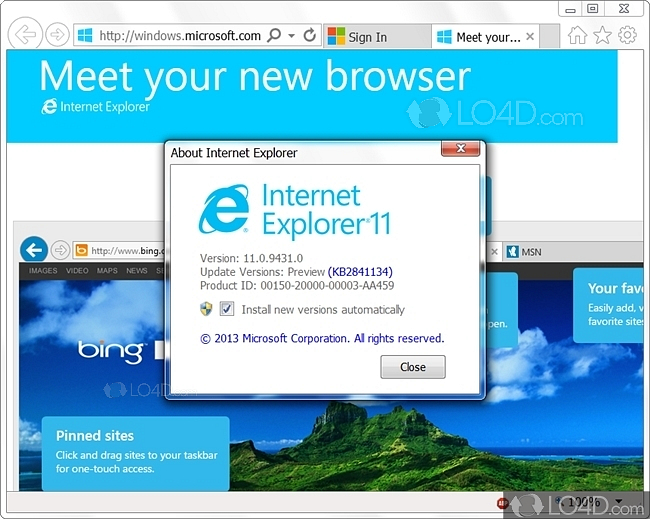The height and width of the screenshot is (519, 650).
Task: Click the browser Forward arrow button
Action: coord(57,34)
